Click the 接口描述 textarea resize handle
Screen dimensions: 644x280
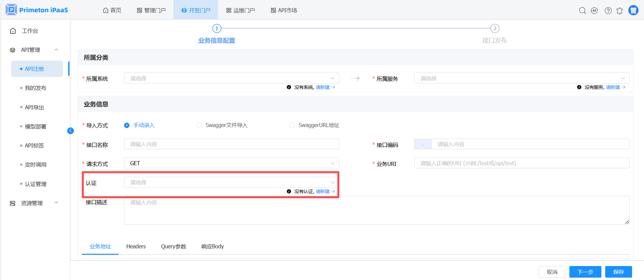tap(627, 222)
